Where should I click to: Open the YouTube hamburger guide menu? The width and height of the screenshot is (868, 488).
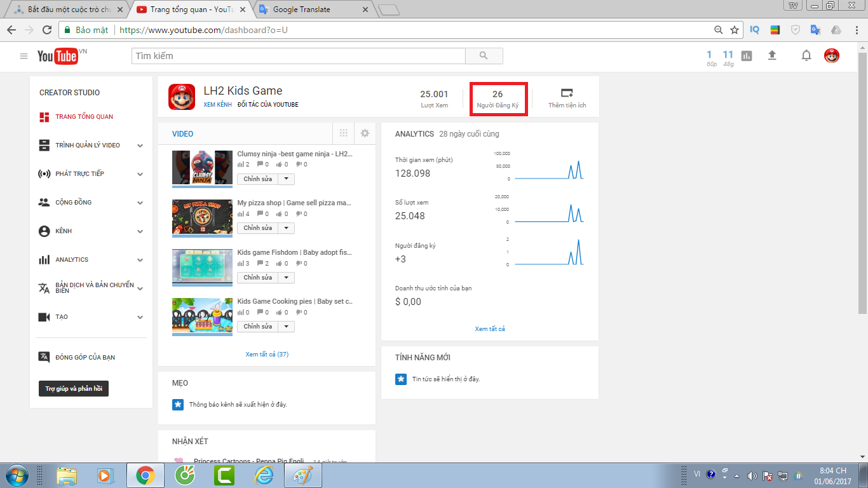click(24, 56)
